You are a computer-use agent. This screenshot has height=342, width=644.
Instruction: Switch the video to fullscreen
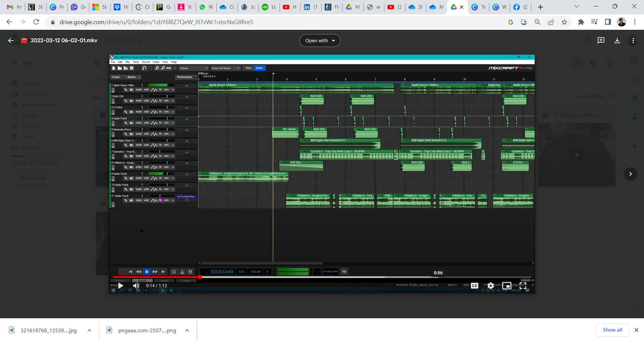(x=522, y=285)
